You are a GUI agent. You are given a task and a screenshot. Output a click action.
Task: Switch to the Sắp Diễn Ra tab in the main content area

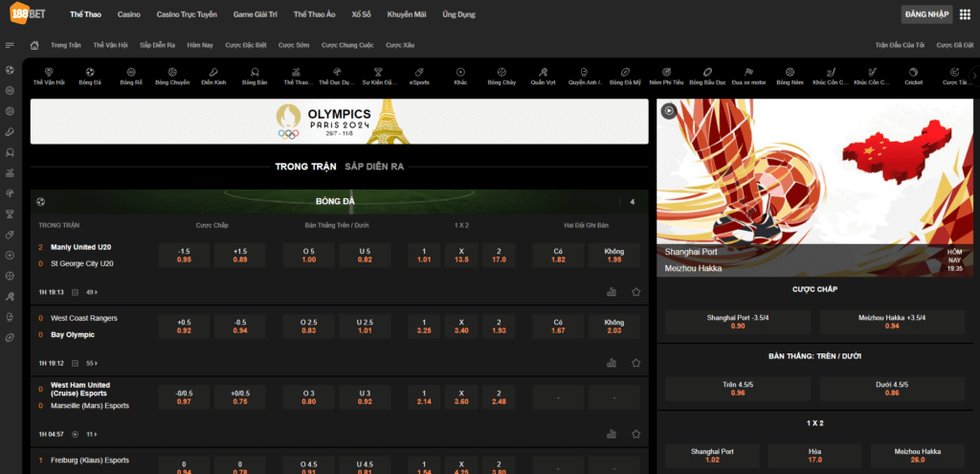pyautogui.click(x=374, y=167)
